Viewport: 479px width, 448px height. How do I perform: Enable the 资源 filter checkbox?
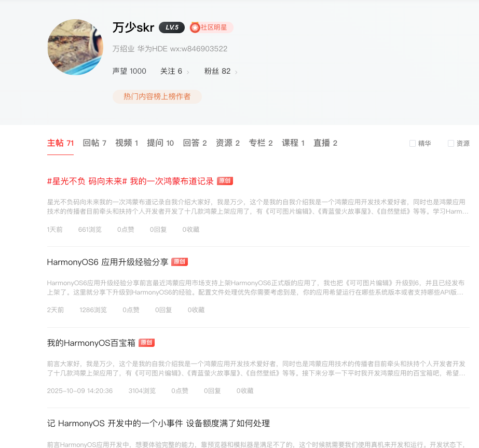(450, 144)
